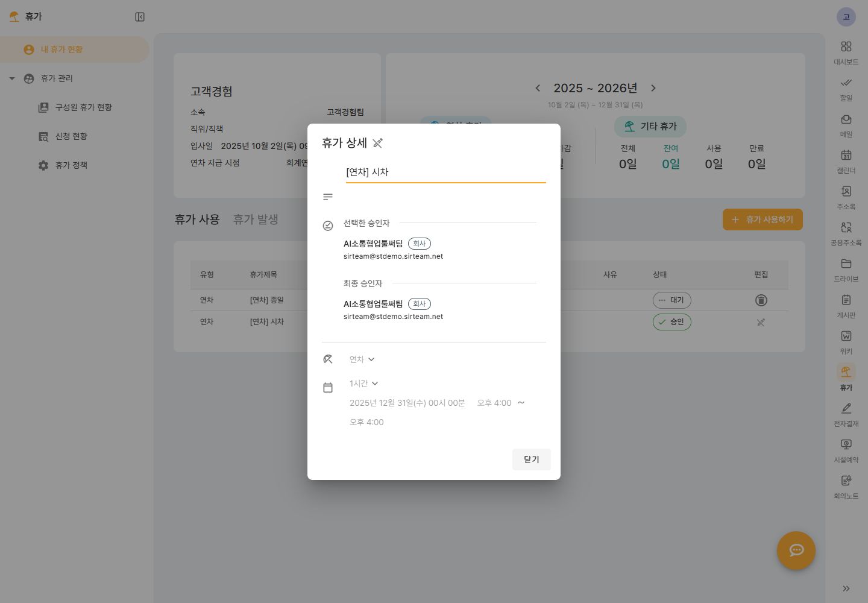Click the [연차] 시차 title input field
The height and width of the screenshot is (603, 868).
click(445, 172)
